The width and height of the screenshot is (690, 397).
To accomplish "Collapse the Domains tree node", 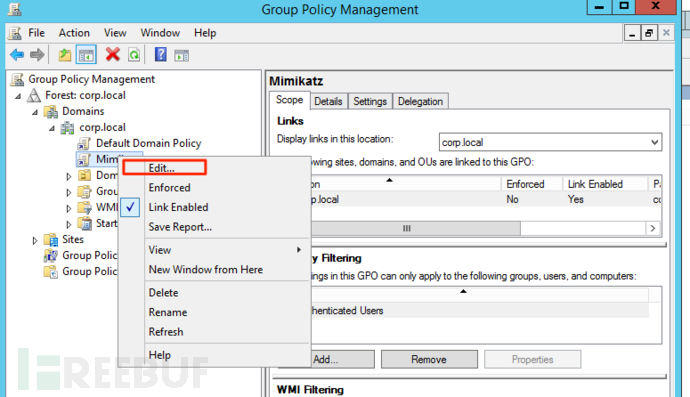I will [x=35, y=112].
